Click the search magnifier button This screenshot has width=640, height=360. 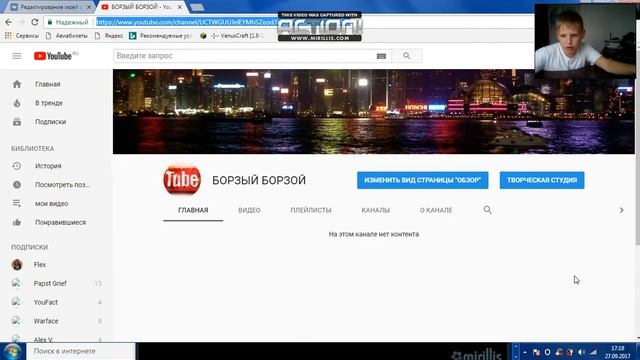tap(407, 56)
